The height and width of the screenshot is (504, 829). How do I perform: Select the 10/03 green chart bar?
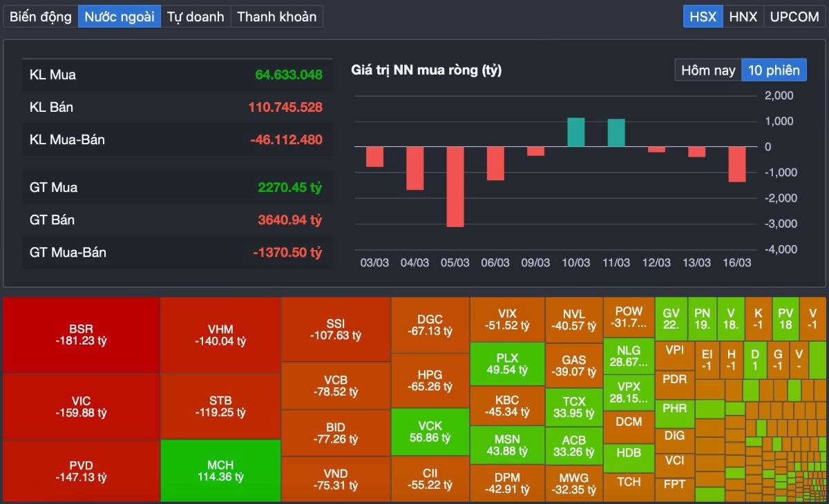576,132
